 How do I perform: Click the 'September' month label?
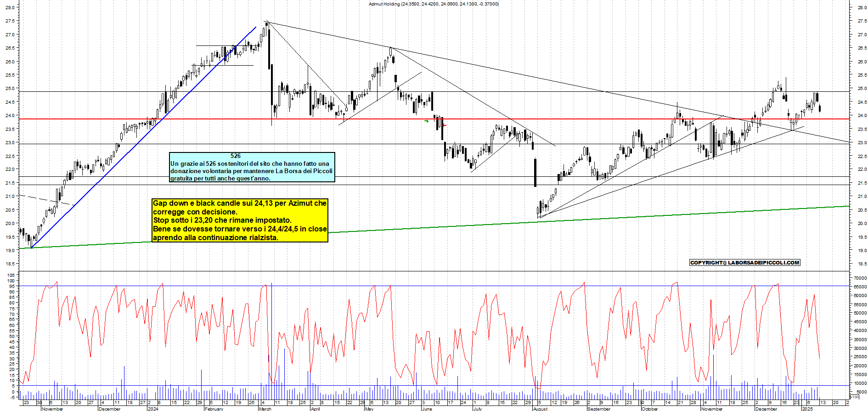point(599,409)
